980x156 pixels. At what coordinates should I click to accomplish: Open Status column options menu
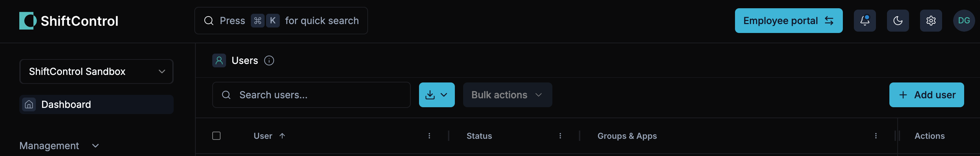(560, 136)
